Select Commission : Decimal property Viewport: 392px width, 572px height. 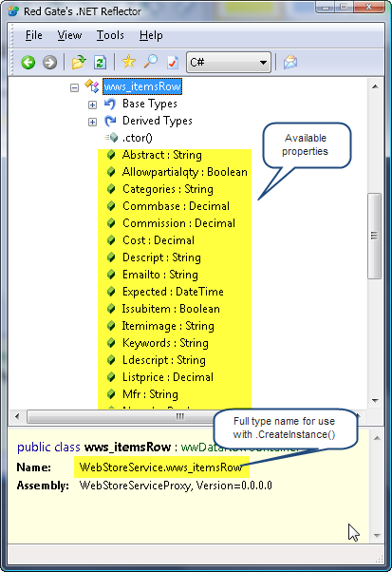pos(178,223)
